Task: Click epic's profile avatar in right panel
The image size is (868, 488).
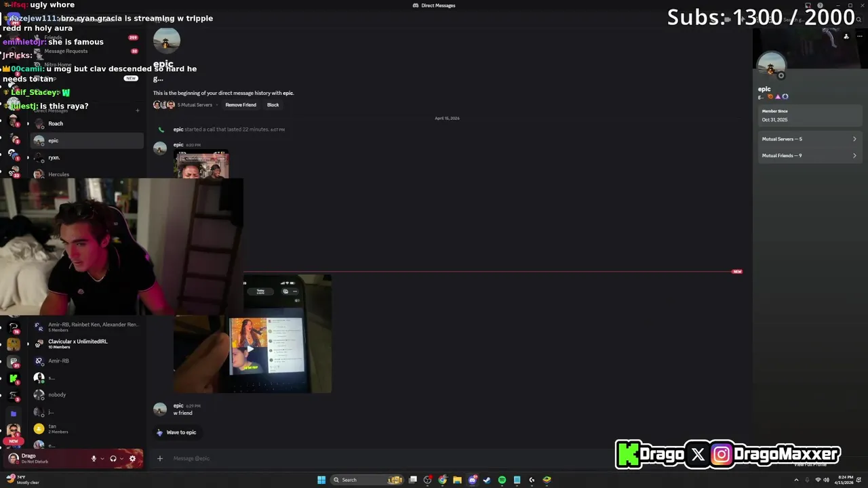Action: [x=771, y=66]
